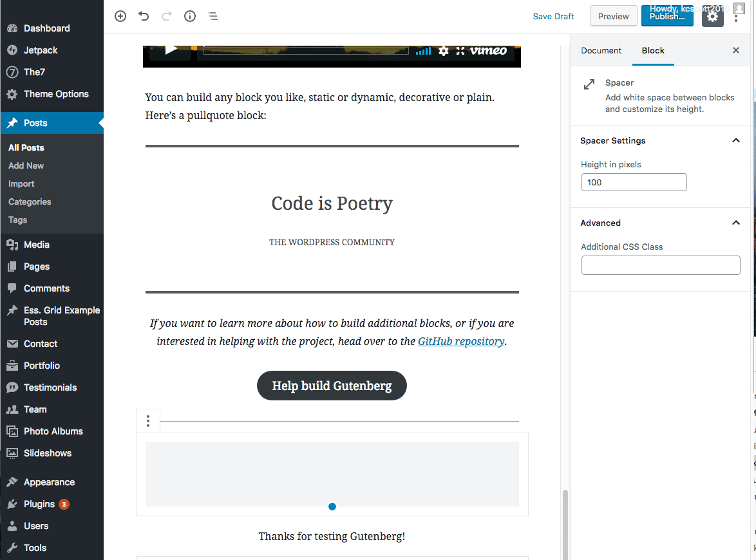Collapse the Advanced section
This screenshot has height=560, width=756.
735,223
